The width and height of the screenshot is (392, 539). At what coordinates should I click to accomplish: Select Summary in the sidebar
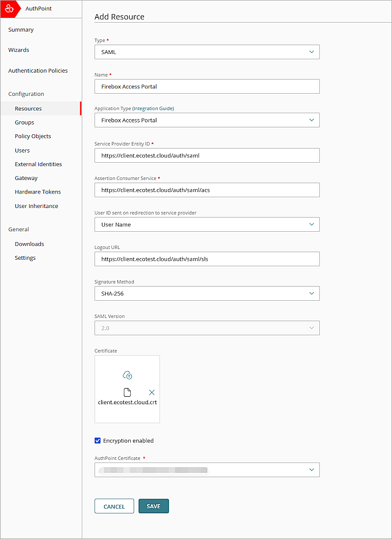[x=21, y=29]
